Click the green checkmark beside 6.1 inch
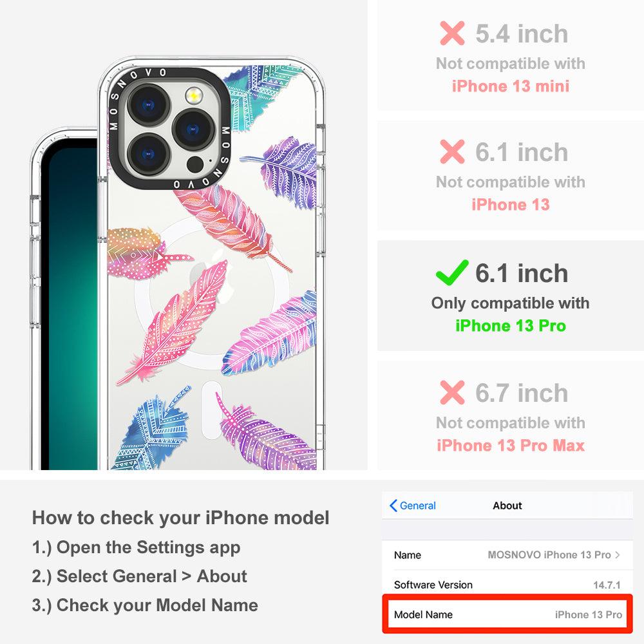Screen dimensions: 644x644 click(x=452, y=272)
